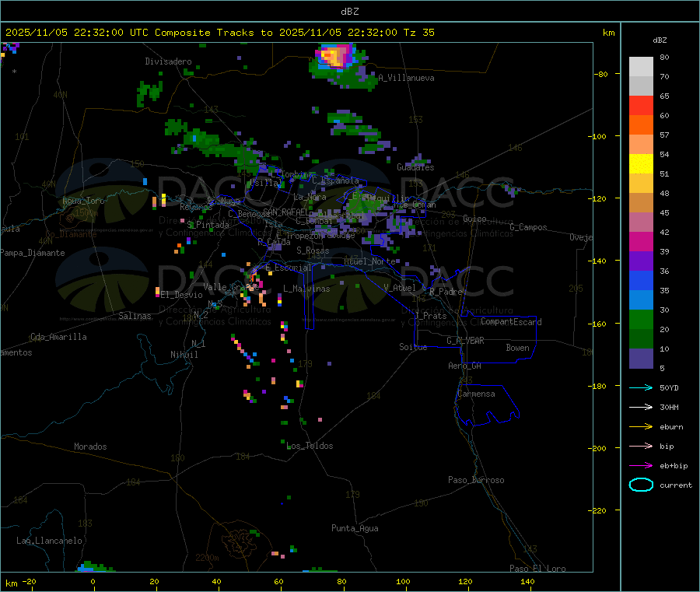The height and width of the screenshot is (592, 700).
Task: Select the 35 dBZ light blue swatch
Action: [641, 300]
